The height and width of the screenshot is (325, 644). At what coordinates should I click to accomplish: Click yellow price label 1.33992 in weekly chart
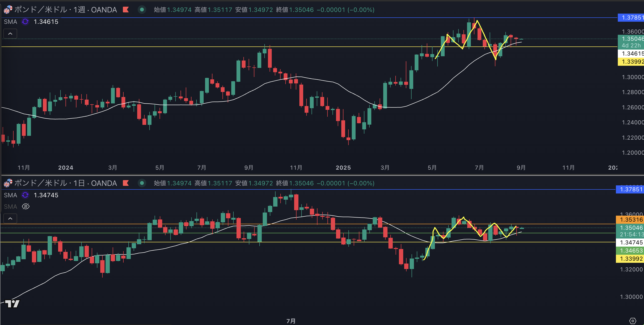[x=631, y=61]
